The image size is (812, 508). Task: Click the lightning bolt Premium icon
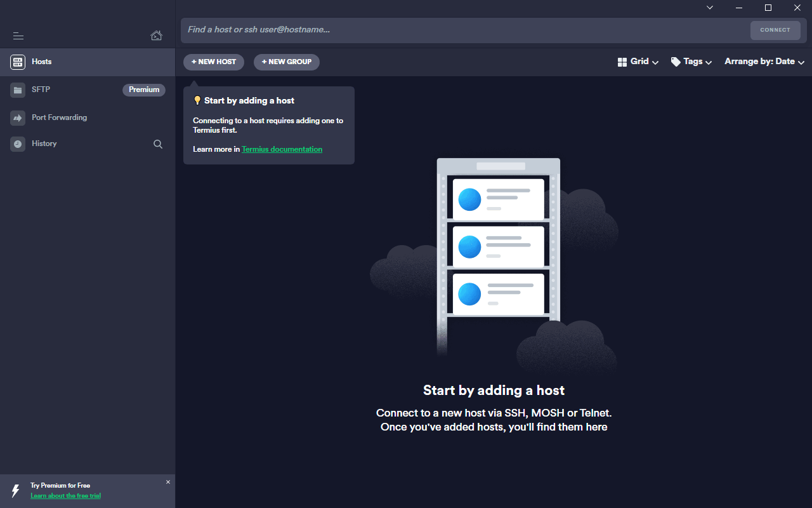pos(16,490)
